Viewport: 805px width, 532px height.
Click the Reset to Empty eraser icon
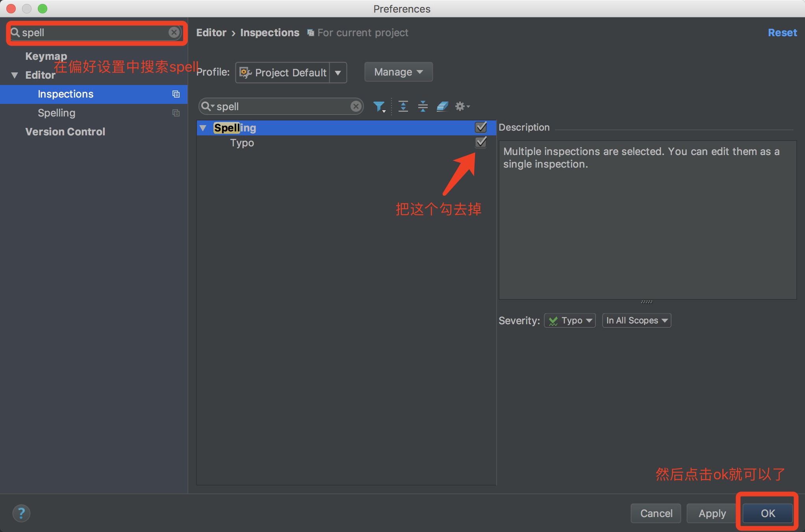[442, 106]
